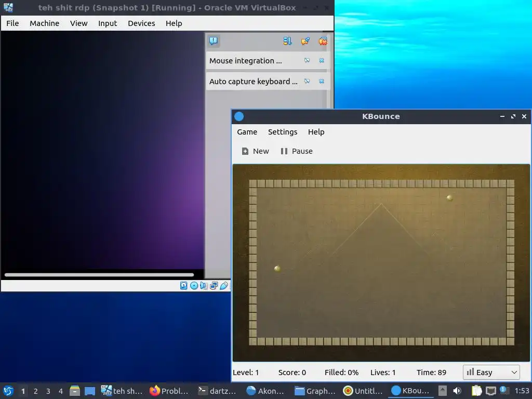
Task: Dismiss the Mouse integration notification
Action: 322,60
